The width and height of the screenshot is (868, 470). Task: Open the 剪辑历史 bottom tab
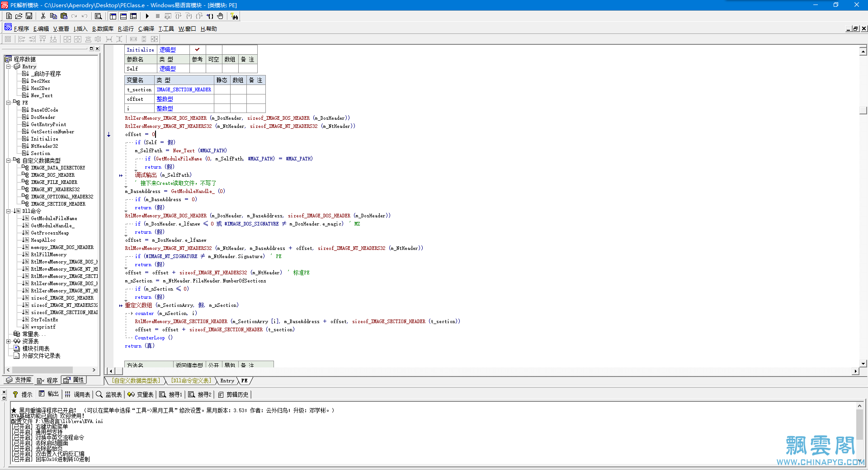pos(234,395)
